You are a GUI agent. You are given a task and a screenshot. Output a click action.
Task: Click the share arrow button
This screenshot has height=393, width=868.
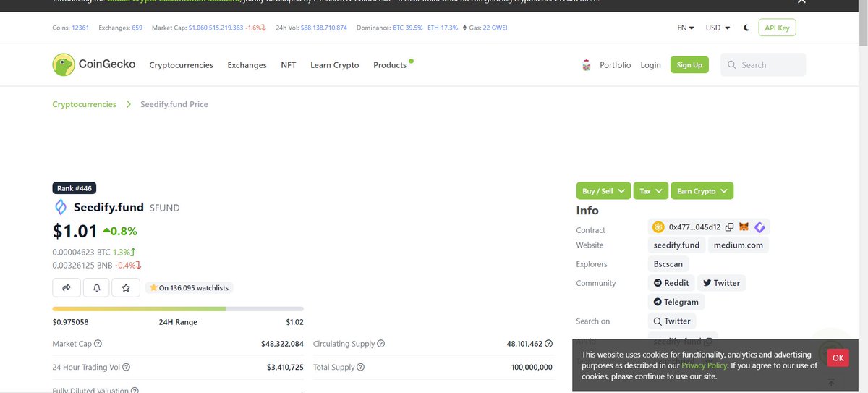click(67, 287)
